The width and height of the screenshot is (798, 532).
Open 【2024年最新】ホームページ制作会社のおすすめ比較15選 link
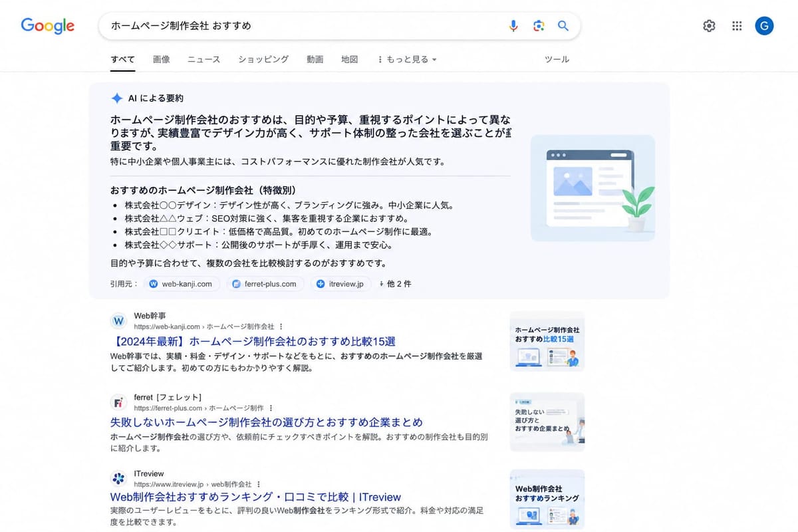point(253,341)
